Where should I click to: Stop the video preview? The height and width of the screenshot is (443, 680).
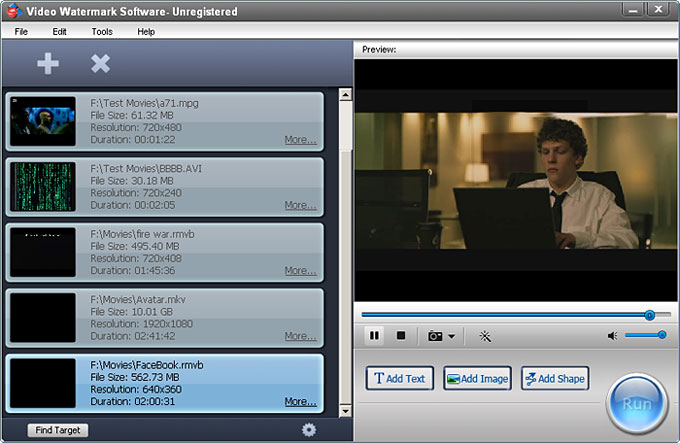(x=401, y=336)
